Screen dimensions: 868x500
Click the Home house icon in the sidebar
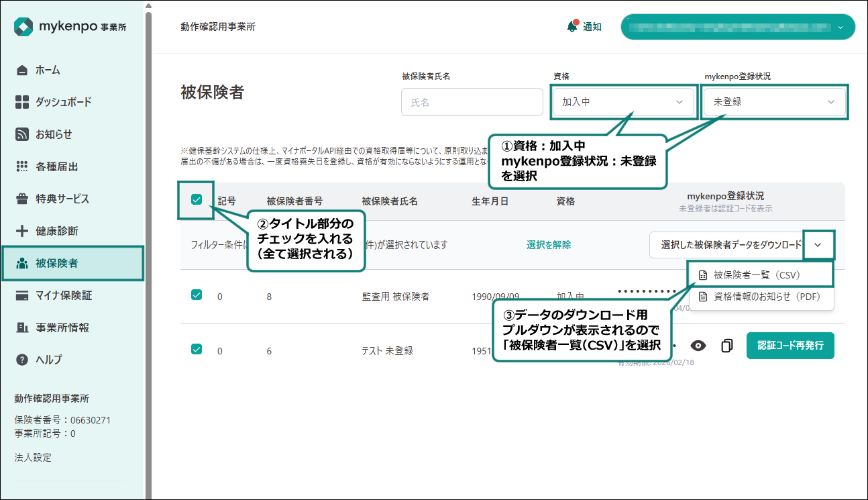click(22, 70)
